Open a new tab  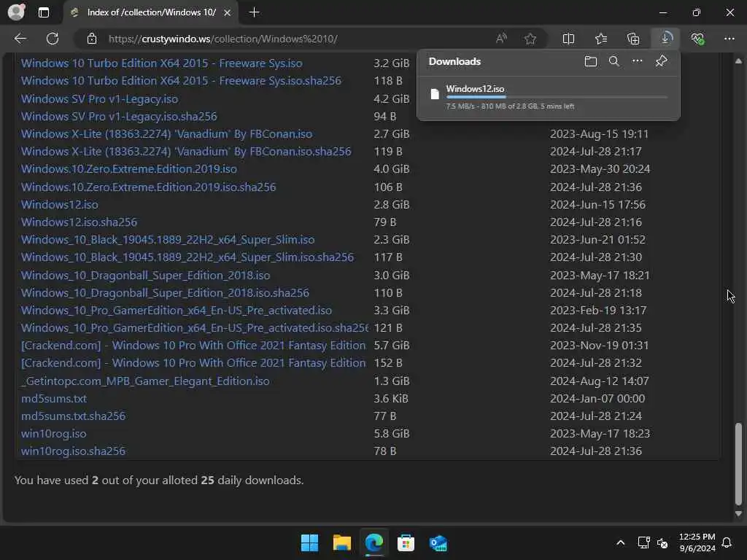(255, 12)
